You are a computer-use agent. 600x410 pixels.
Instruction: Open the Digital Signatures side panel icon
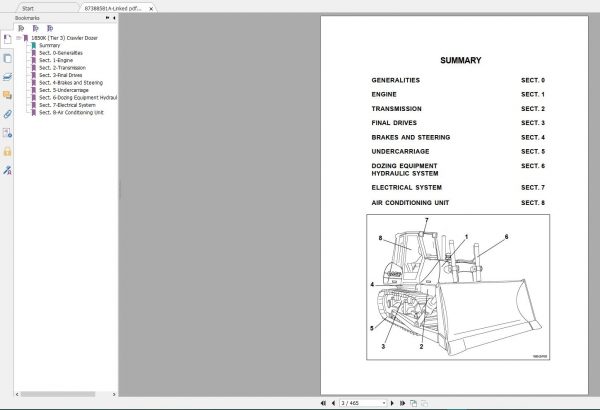[x=7, y=170]
